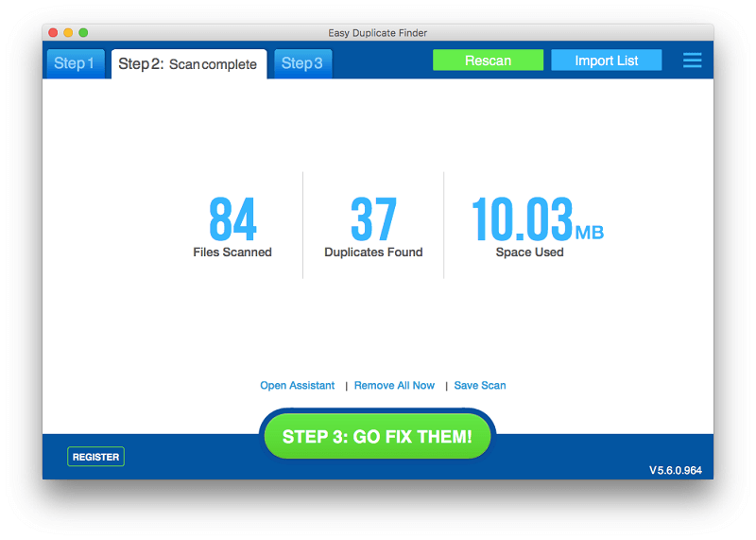Close the window with the red button
Image resolution: width=756 pixels, height=540 pixels.
pyautogui.click(x=53, y=32)
